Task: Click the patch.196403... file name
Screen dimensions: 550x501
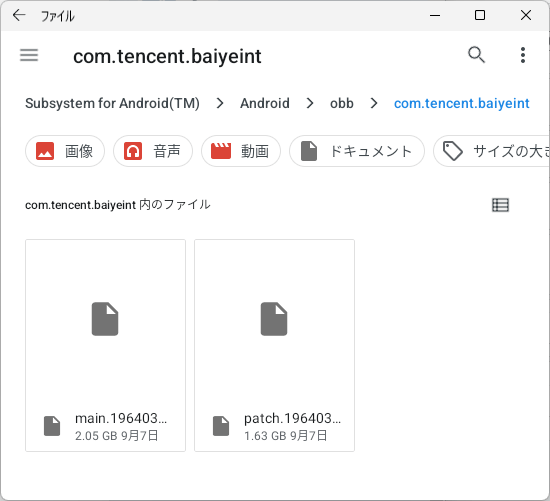Action: pyautogui.click(x=293, y=418)
